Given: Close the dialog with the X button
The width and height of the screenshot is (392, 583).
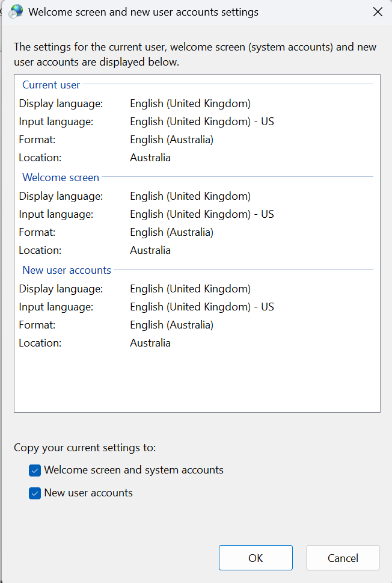Looking at the screenshot, I should (x=378, y=12).
